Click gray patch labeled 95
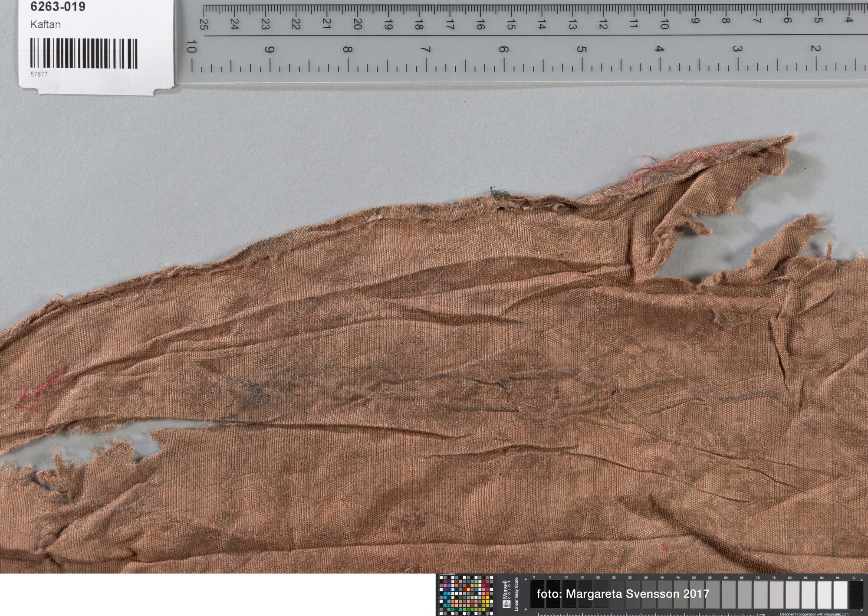This screenshot has width=868, height=616. (840, 595)
